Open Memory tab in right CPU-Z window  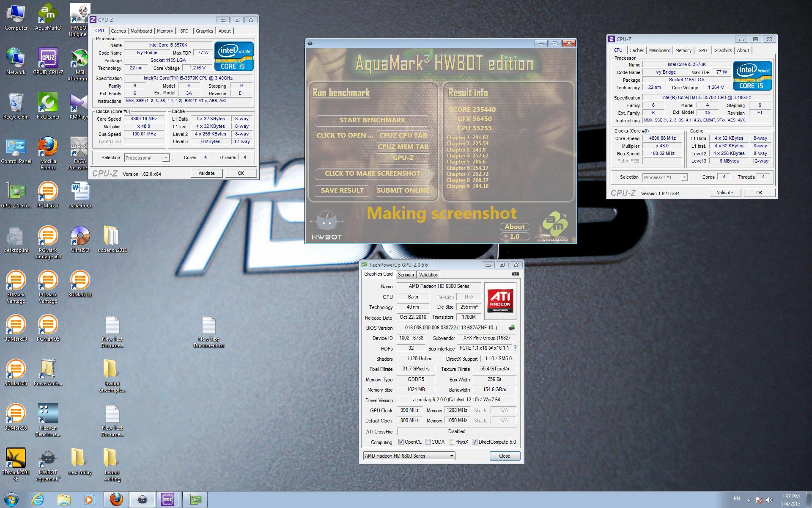[x=683, y=50]
